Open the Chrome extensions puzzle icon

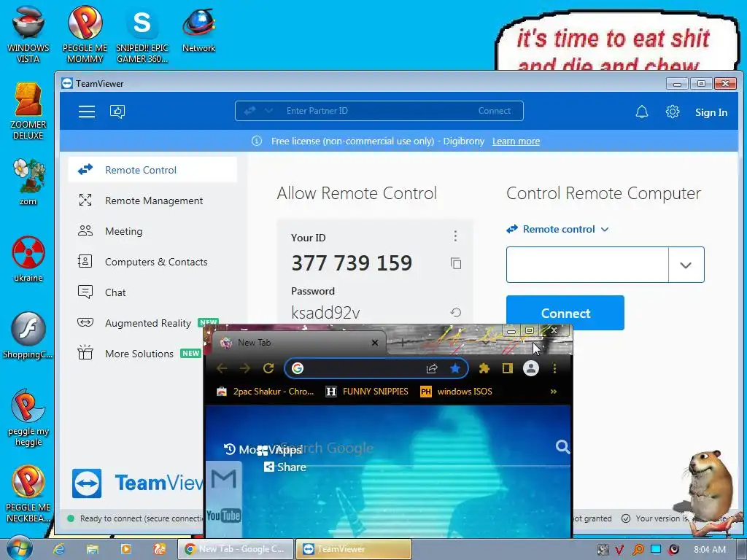point(484,368)
